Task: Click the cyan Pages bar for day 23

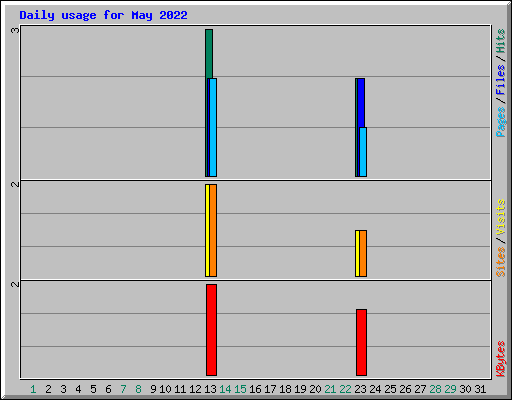Action: tap(363, 152)
